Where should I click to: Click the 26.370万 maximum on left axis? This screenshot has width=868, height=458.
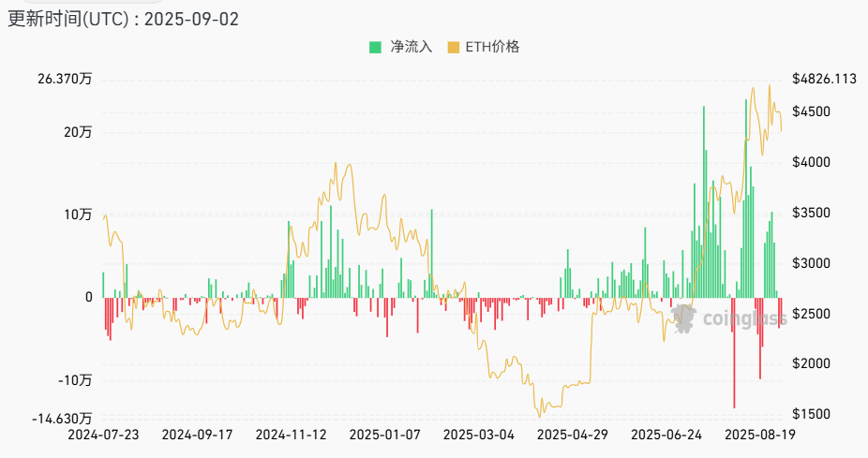[66, 80]
